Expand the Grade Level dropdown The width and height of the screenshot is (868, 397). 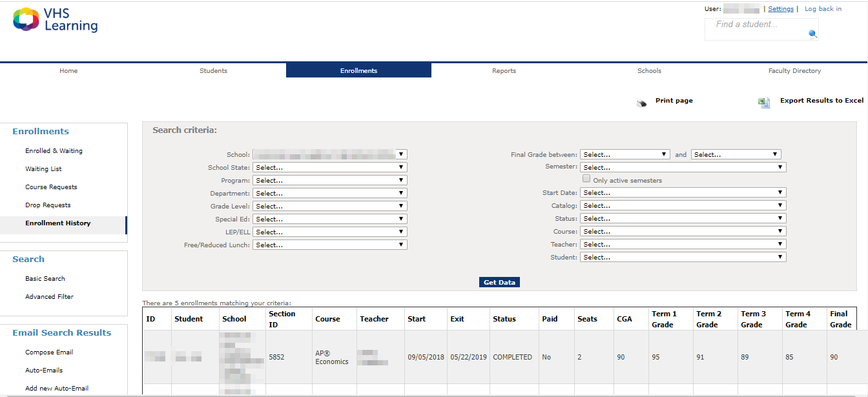pos(329,206)
